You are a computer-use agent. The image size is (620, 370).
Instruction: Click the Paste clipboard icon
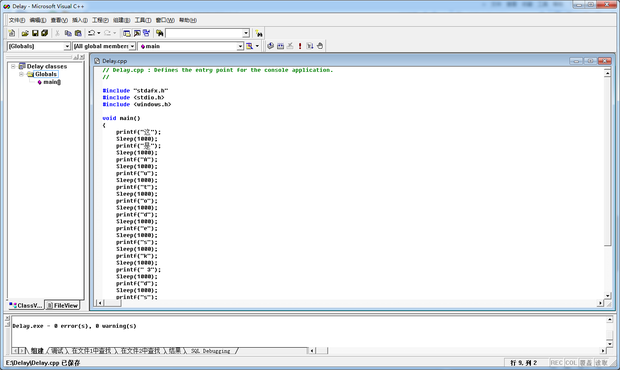(78, 33)
